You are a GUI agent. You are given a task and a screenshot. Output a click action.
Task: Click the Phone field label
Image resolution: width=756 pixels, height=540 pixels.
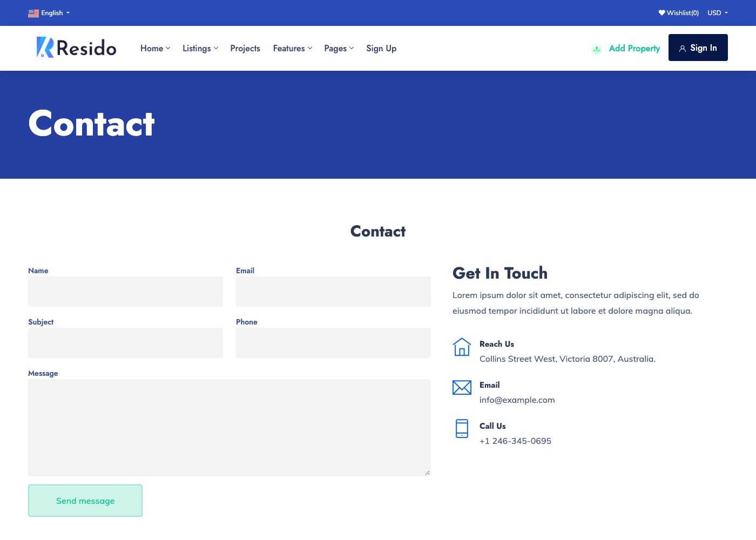click(x=247, y=322)
